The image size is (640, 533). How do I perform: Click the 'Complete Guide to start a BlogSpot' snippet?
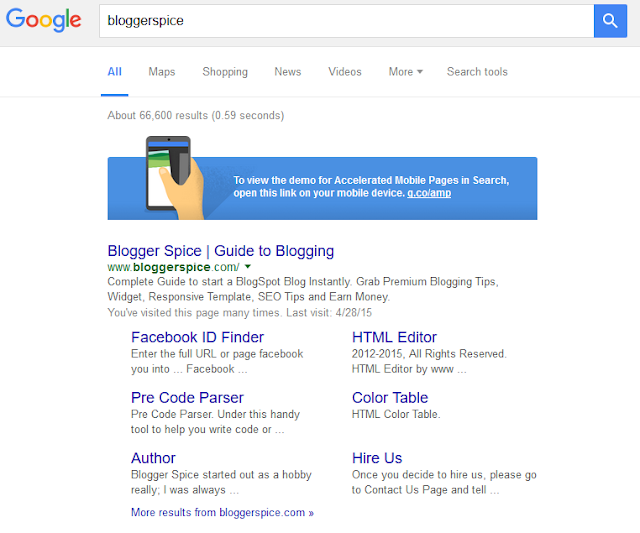[x=303, y=289]
